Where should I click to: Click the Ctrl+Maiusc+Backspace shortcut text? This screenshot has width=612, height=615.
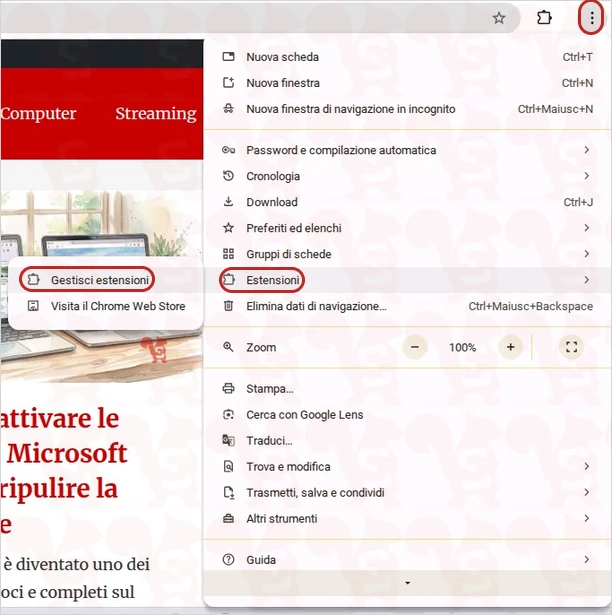tap(531, 306)
